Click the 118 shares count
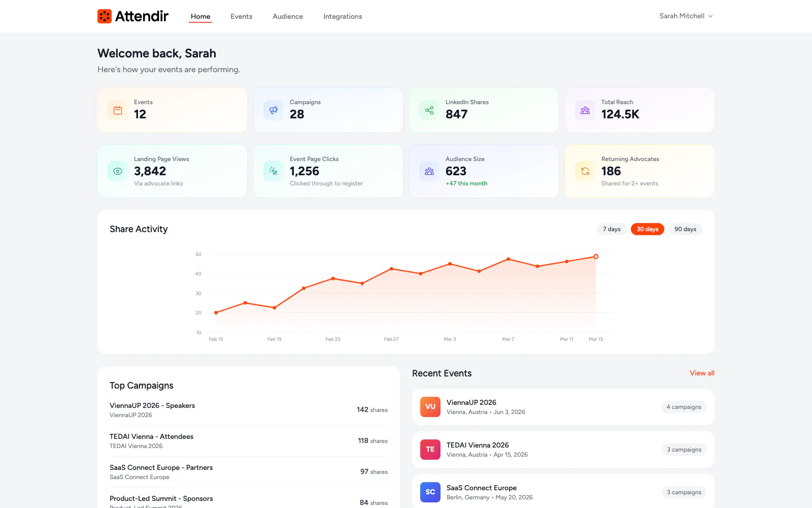 click(x=373, y=441)
